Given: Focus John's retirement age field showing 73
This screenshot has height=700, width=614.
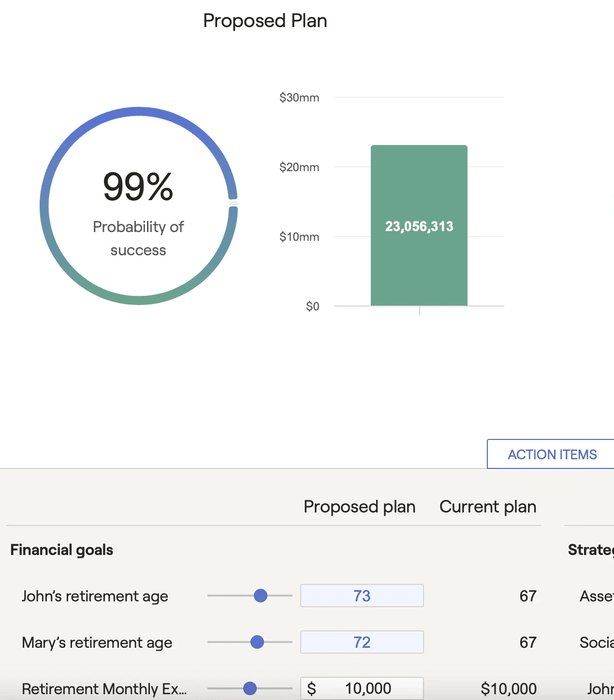Looking at the screenshot, I should click(x=362, y=596).
